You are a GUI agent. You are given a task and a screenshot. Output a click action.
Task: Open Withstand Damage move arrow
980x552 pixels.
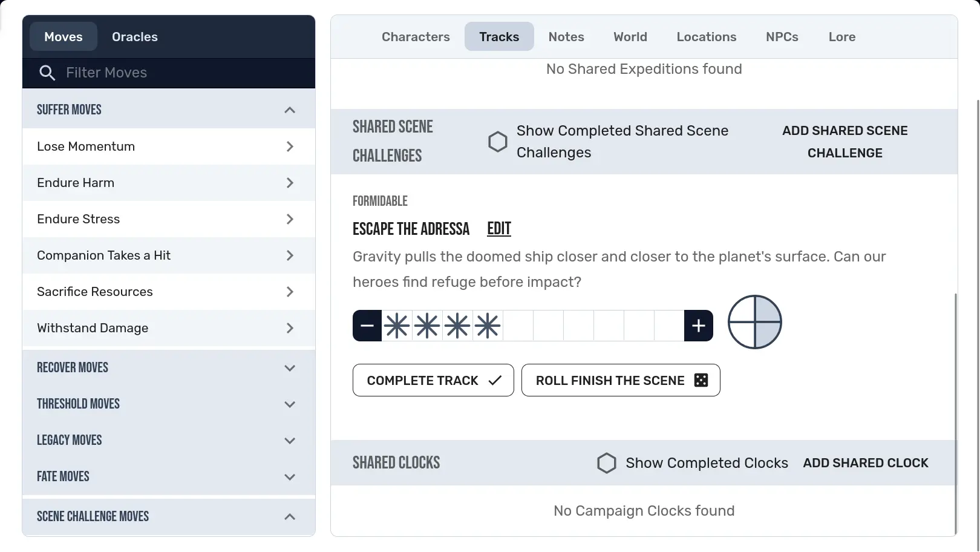tap(290, 328)
